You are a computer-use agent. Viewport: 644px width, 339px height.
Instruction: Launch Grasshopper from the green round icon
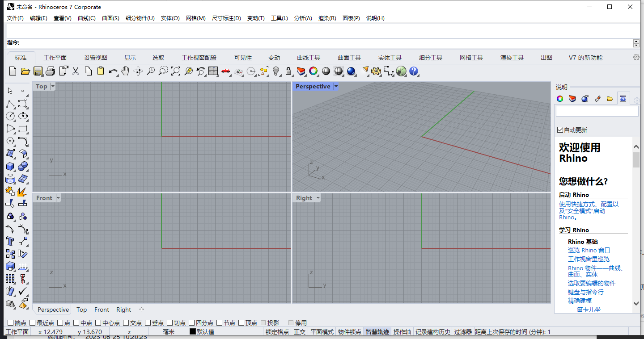401,71
